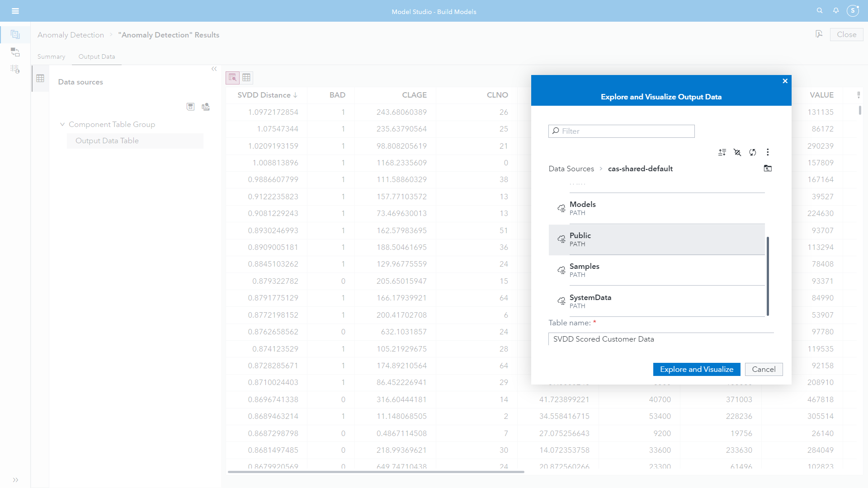This screenshot has height=488, width=868.
Task: Switch to the plain table view icon
Action: click(x=246, y=78)
